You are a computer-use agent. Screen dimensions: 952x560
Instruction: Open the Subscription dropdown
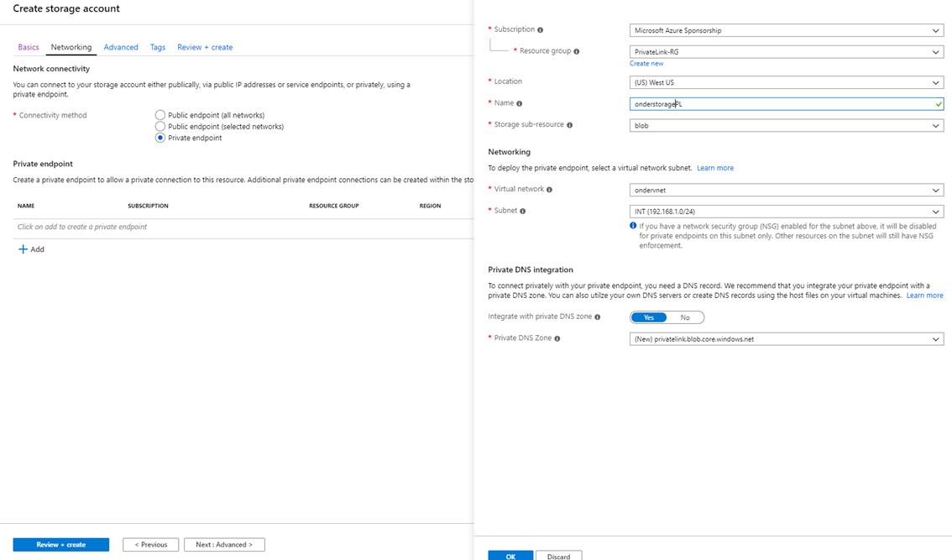786,31
